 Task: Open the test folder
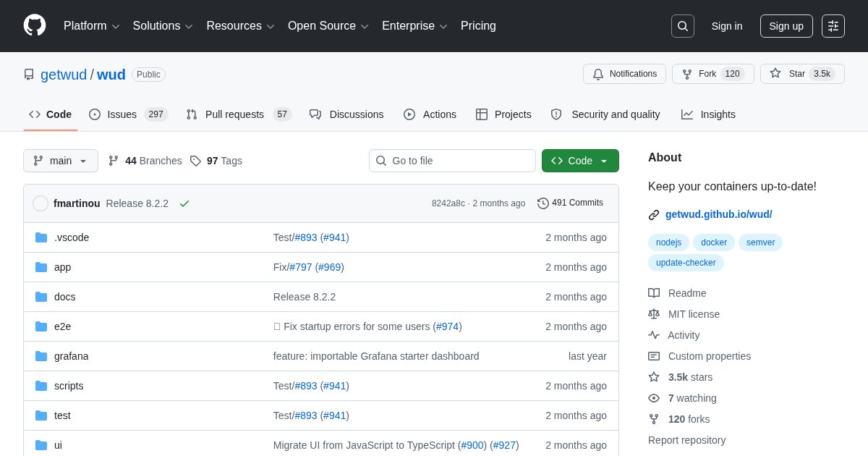[62, 415]
